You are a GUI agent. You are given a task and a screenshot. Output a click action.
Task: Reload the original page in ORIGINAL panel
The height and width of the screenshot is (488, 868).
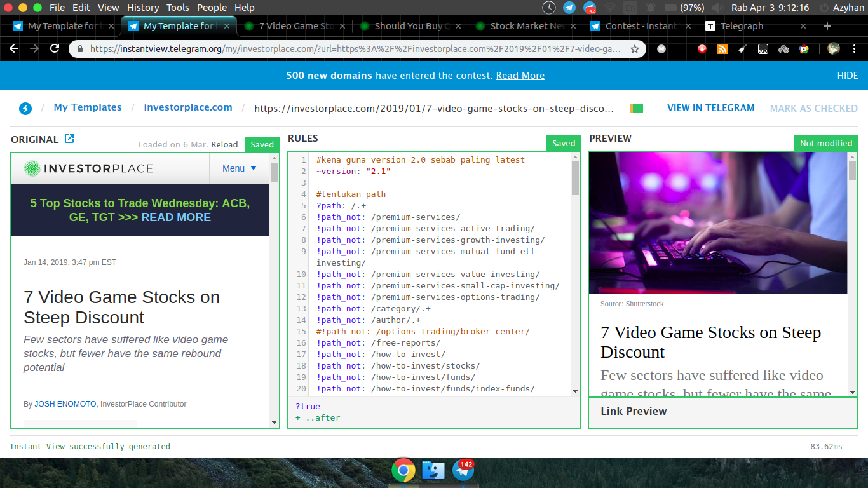coord(224,144)
